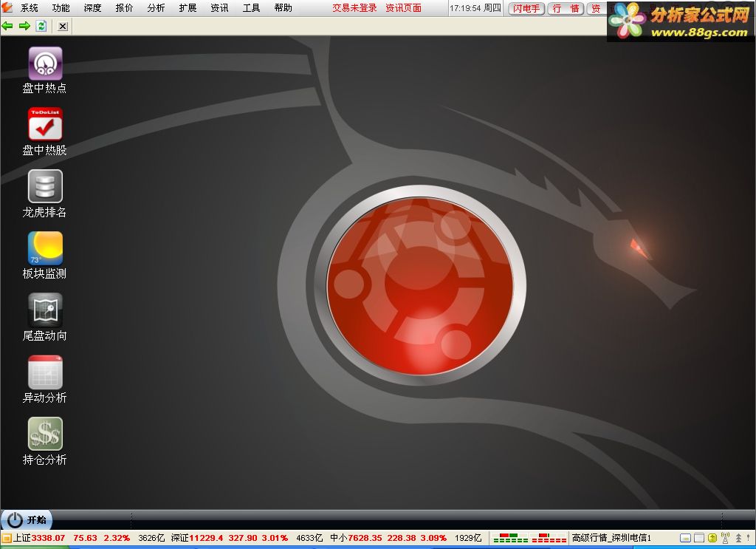Click the green back arrow
This screenshot has height=549, width=756.
pos(7,26)
